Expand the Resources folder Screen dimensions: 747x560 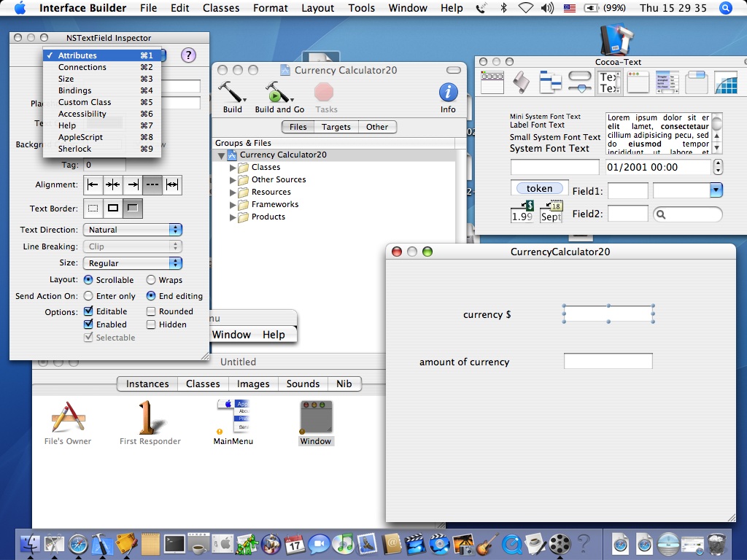pyautogui.click(x=233, y=192)
